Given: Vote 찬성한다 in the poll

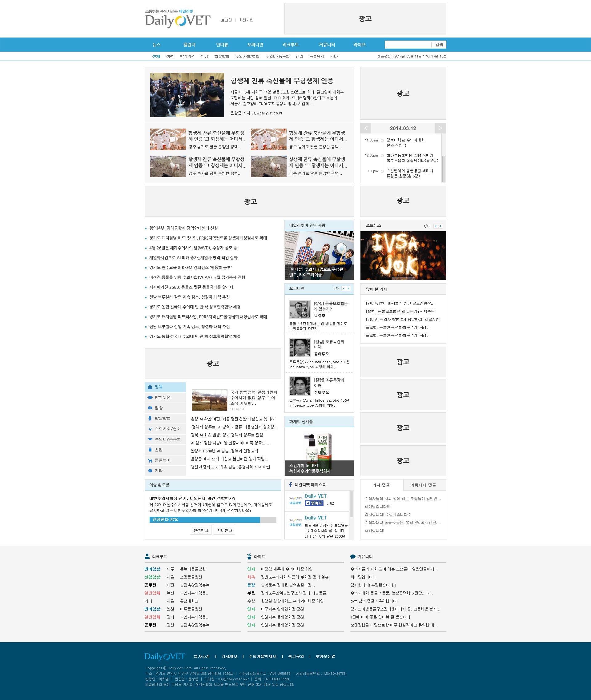Looking at the screenshot, I should pos(201,530).
